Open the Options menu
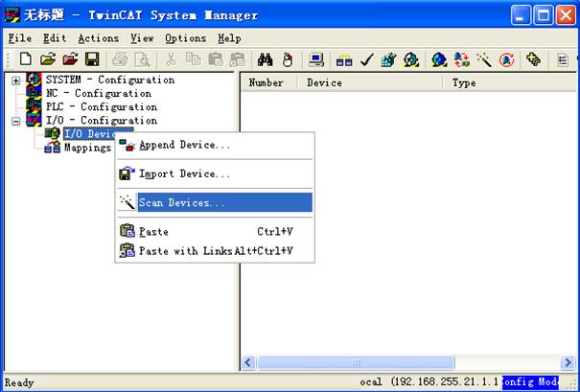The height and width of the screenshot is (392, 580). [x=185, y=38]
